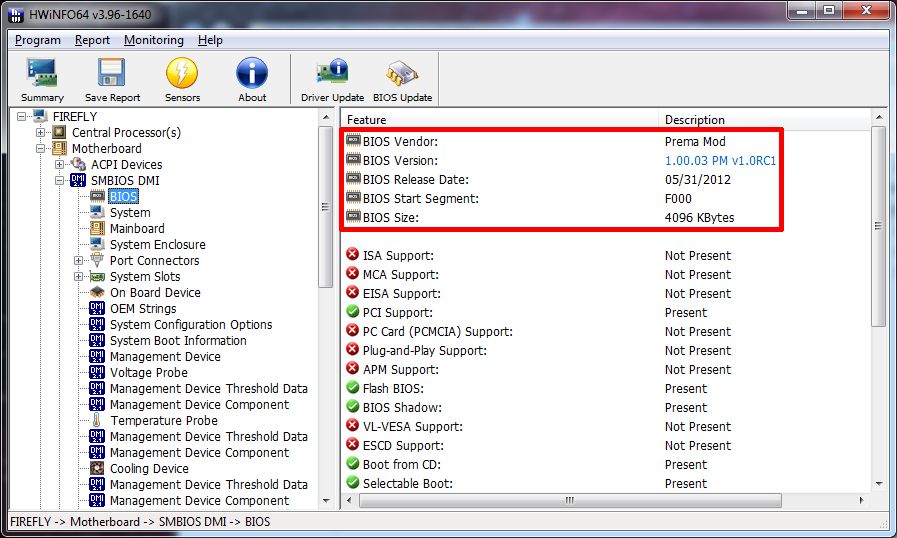The image size is (897, 538).
Task: Click the green check beside Flash BIOS
Action: tap(353, 387)
